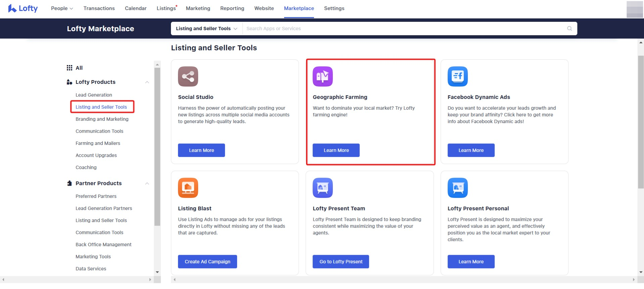Image resolution: width=644 pixels, height=289 pixels.
Task: Select the All categories grid item
Action: coord(75,68)
